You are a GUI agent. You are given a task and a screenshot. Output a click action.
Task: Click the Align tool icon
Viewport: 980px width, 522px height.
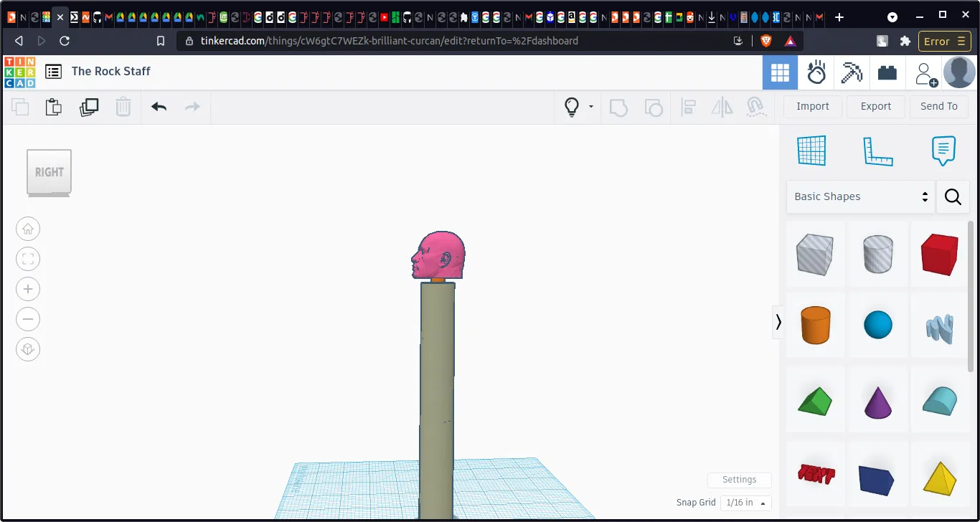(x=688, y=108)
